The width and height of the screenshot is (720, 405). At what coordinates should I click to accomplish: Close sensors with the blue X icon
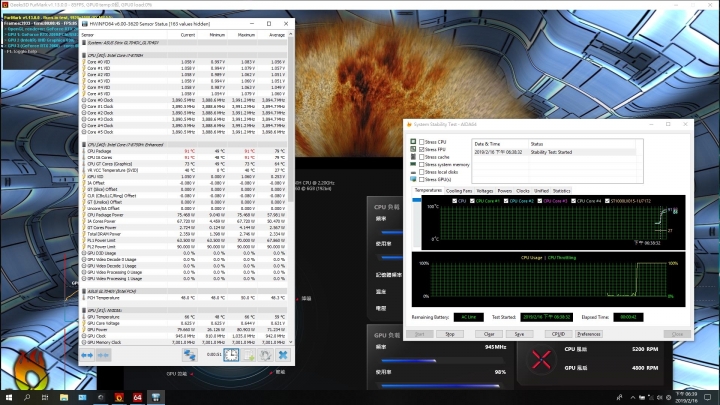(x=283, y=355)
